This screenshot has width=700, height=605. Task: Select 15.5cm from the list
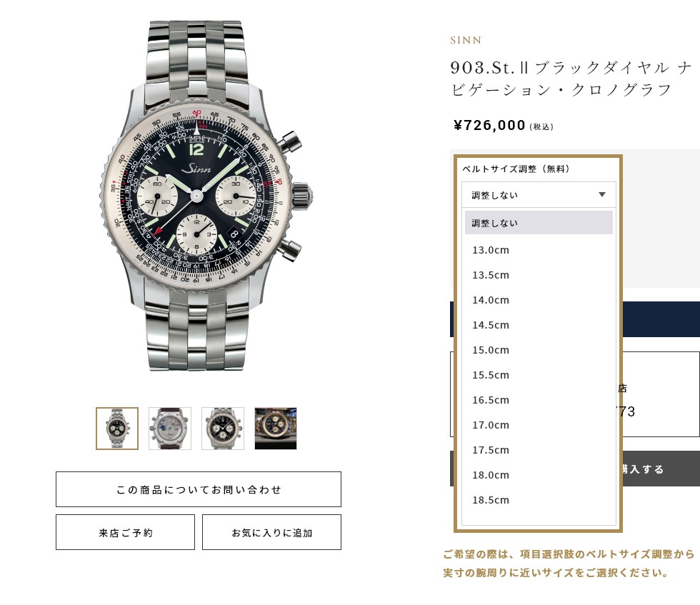point(539,375)
